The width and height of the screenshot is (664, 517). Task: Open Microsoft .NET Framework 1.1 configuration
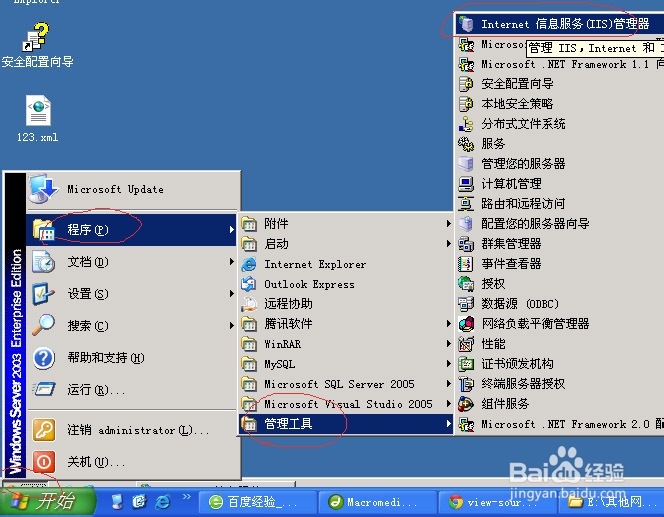pos(560,64)
